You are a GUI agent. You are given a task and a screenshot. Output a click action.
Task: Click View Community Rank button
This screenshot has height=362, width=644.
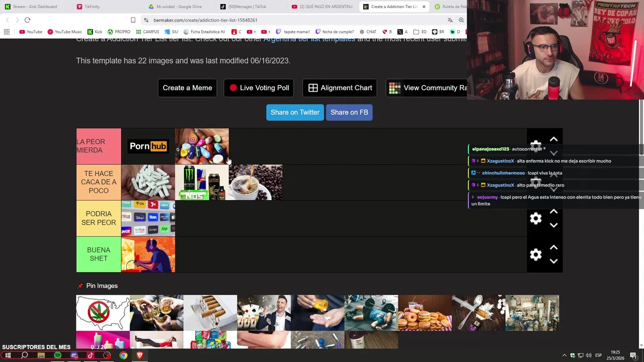click(427, 88)
